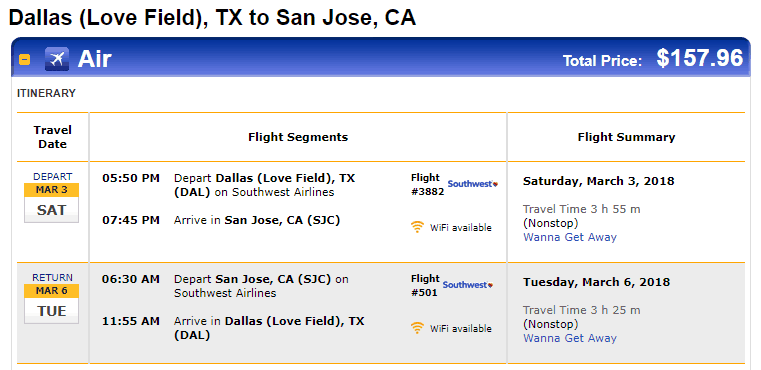
Task: Click the Tuesday, March 6, 2018 heading
Action: pyautogui.click(x=596, y=283)
